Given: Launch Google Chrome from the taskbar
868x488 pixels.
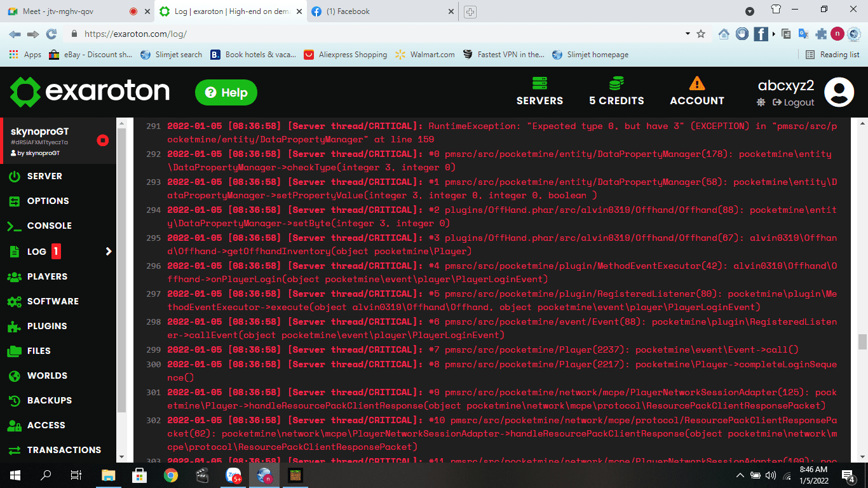Looking at the screenshot, I should coord(170,475).
